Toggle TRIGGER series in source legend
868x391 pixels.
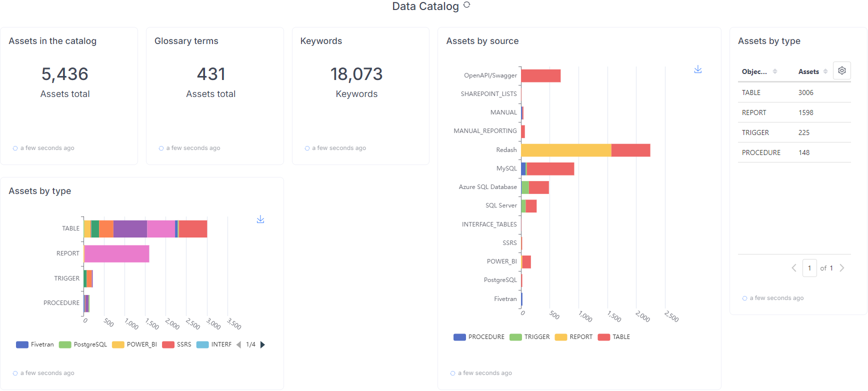(x=529, y=337)
